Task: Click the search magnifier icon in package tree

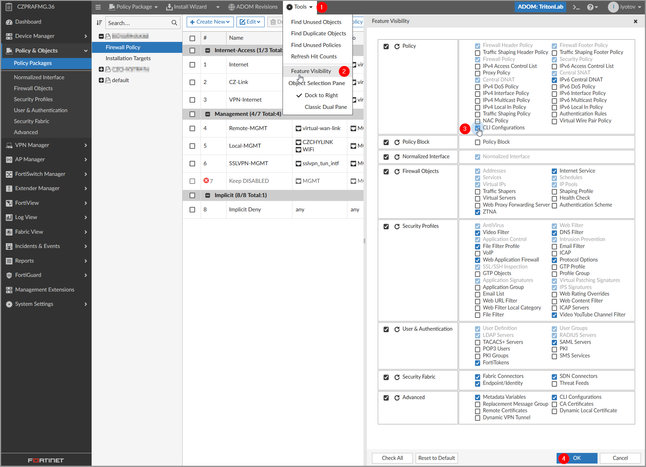Action: 174,23
